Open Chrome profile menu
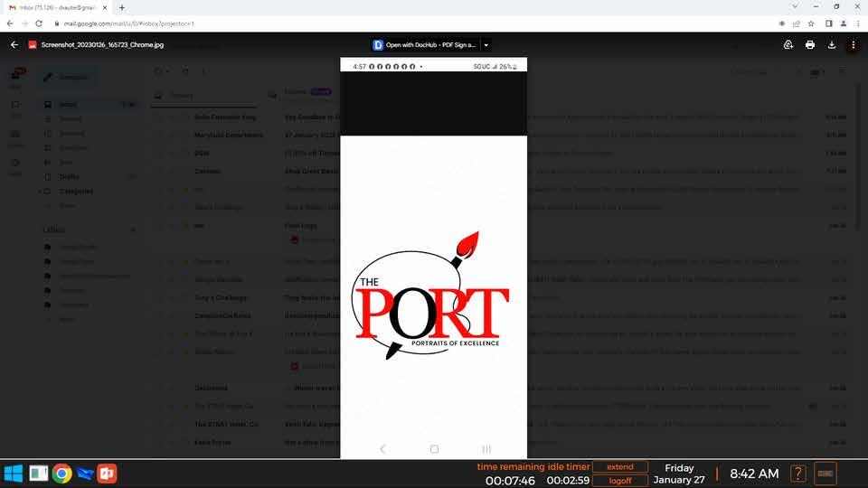868x488 pixels. tap(843, 23)
